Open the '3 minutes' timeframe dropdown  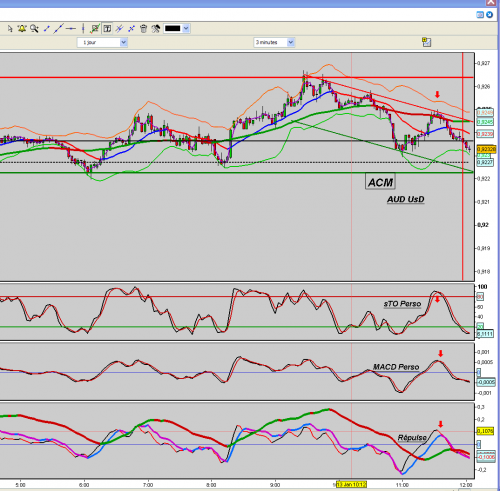point(274,42)
